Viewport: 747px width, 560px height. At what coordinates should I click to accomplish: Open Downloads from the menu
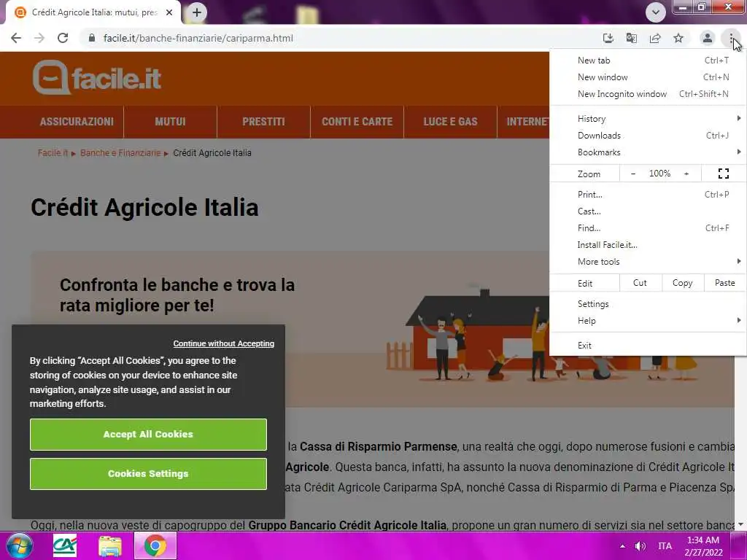[x=648, y=135]
